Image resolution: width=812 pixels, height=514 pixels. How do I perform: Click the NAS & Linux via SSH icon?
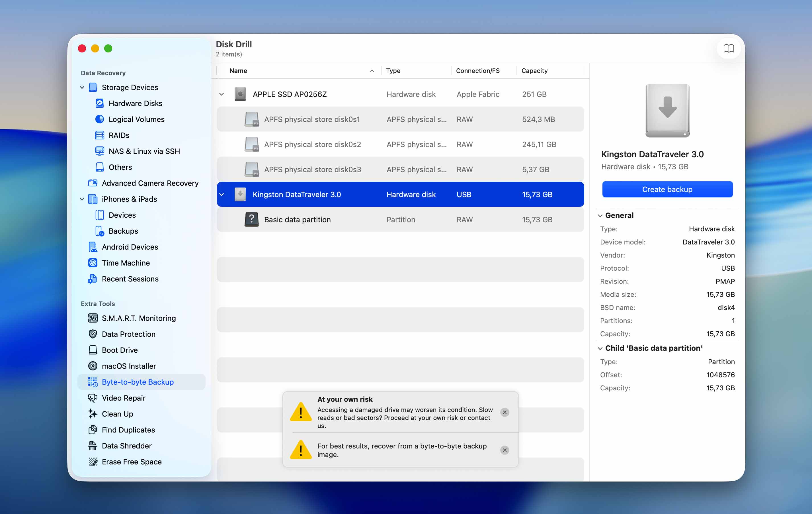99,151
